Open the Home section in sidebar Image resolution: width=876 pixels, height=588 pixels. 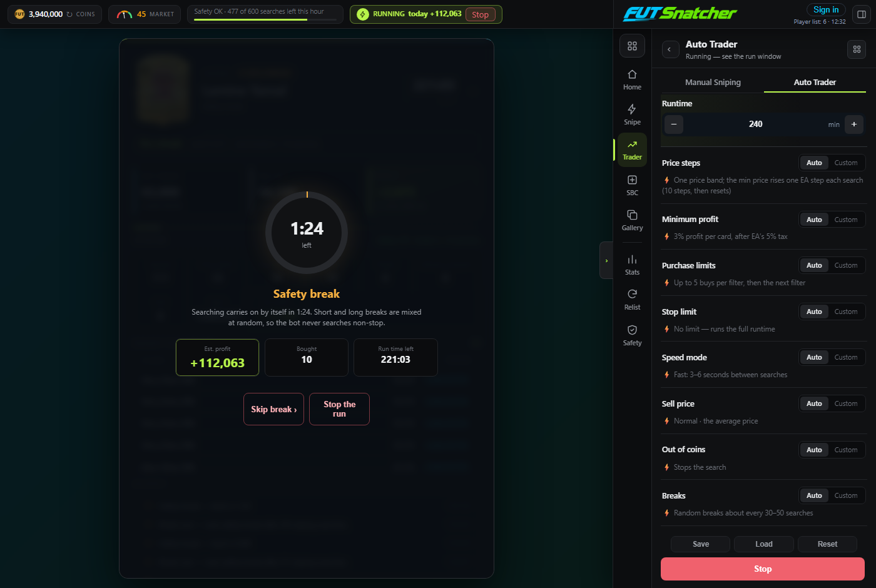pos(632,79)
